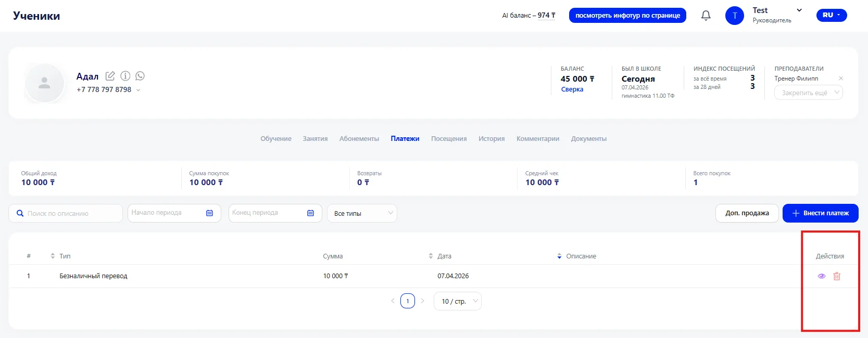Go to previous page arrow
The height and width of the screenshot is (338, 868).
pyautogui.click(x=393, y=301)
